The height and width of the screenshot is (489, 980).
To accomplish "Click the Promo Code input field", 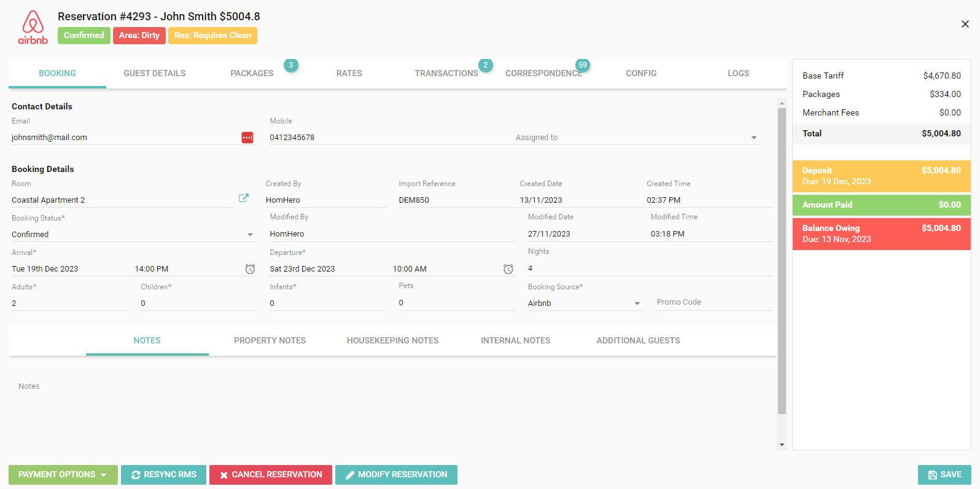I will (x=714, y=302).
